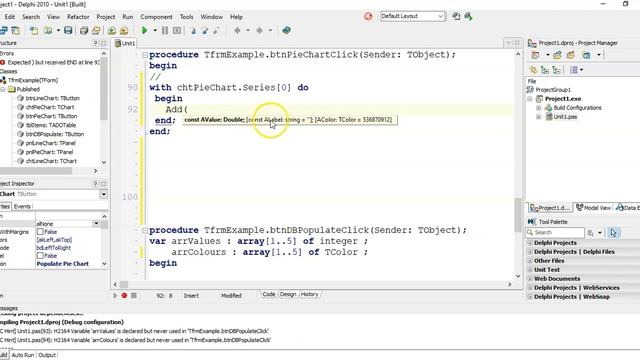Switch to the Events tab
Screen dimensions: 640x360
[22, 207]
